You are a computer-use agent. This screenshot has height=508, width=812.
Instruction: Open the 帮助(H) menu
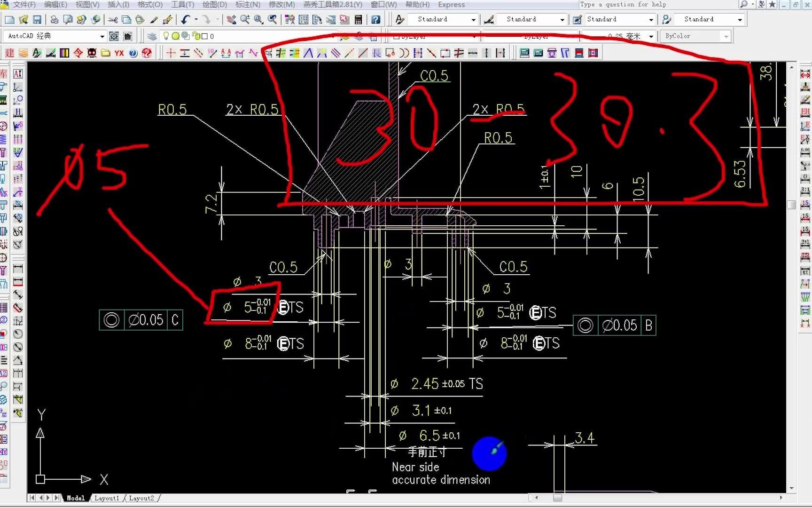417,4
